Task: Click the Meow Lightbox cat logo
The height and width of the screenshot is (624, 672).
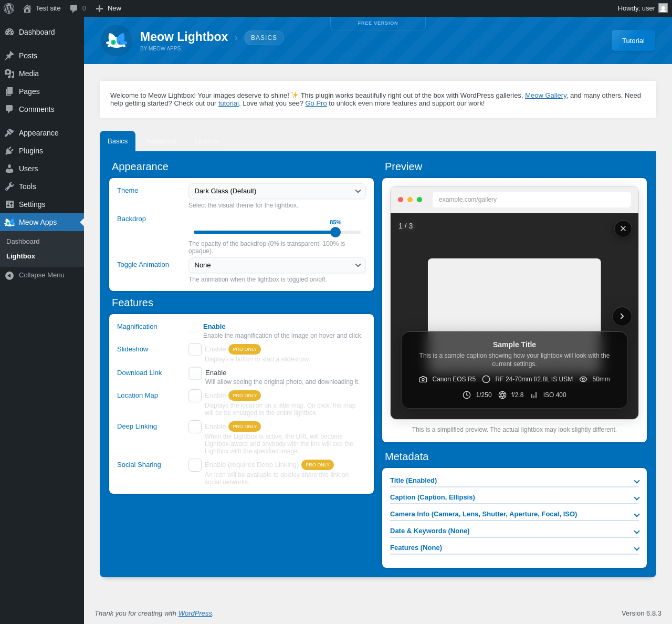Action: pos(117,40)
